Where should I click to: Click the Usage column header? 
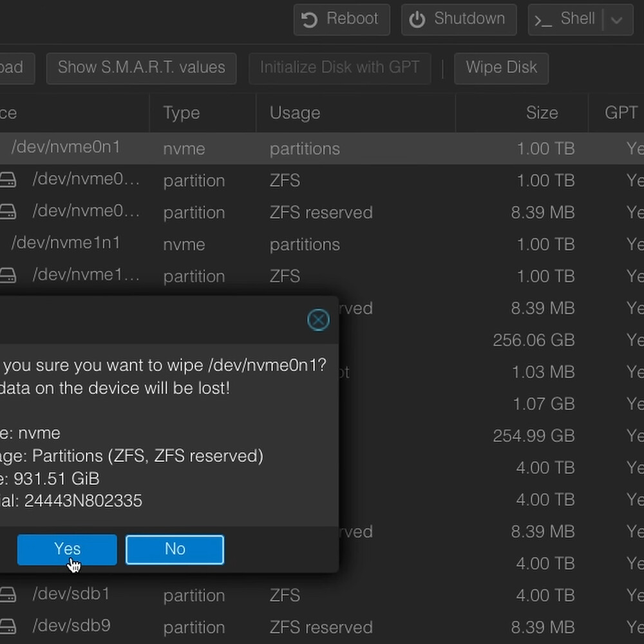coord(295,113)
